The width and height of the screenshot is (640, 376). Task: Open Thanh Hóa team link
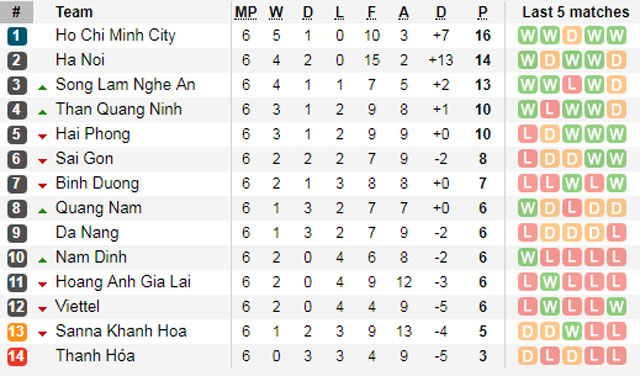[95, 356]
